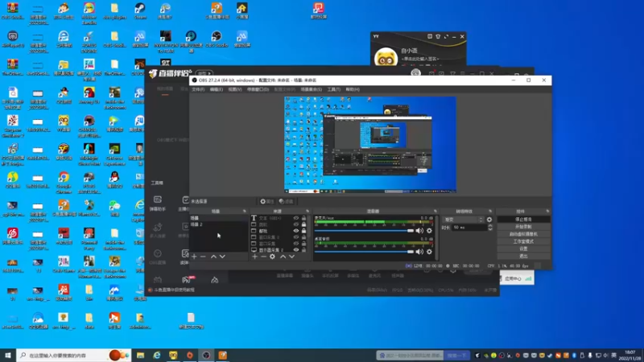Toggle visibility of the third source row
Screen dimensions: 644x362
click(295, 231)
